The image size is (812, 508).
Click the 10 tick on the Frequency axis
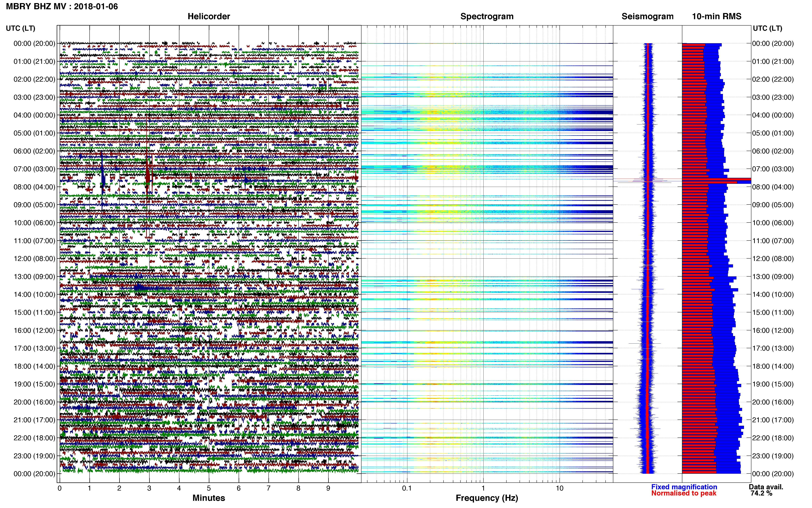point(559,488)
